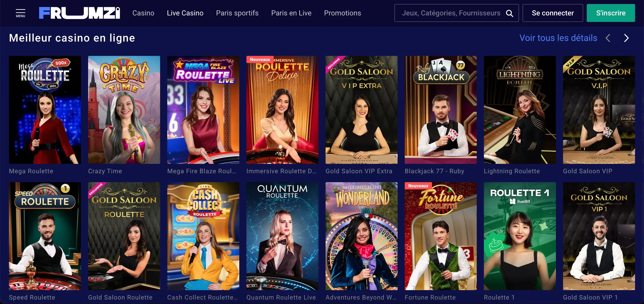Click the search magnifier icon
This screenshot has width=644, height=304.
[510, 13]
